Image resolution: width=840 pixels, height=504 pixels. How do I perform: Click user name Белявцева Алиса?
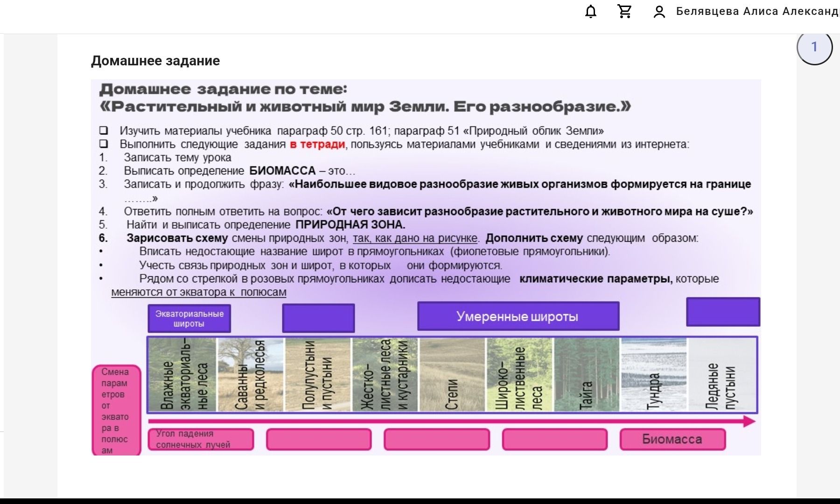point(757,11)
